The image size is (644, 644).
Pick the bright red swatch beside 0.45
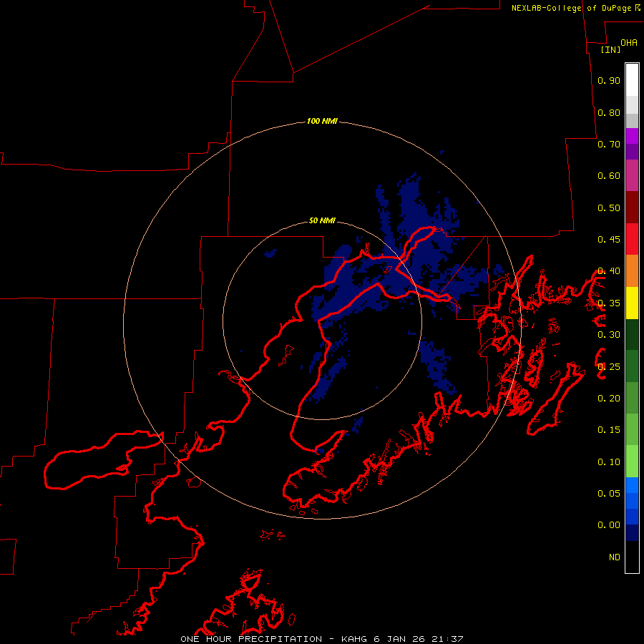pyautogui.click(x=632, y=239)
